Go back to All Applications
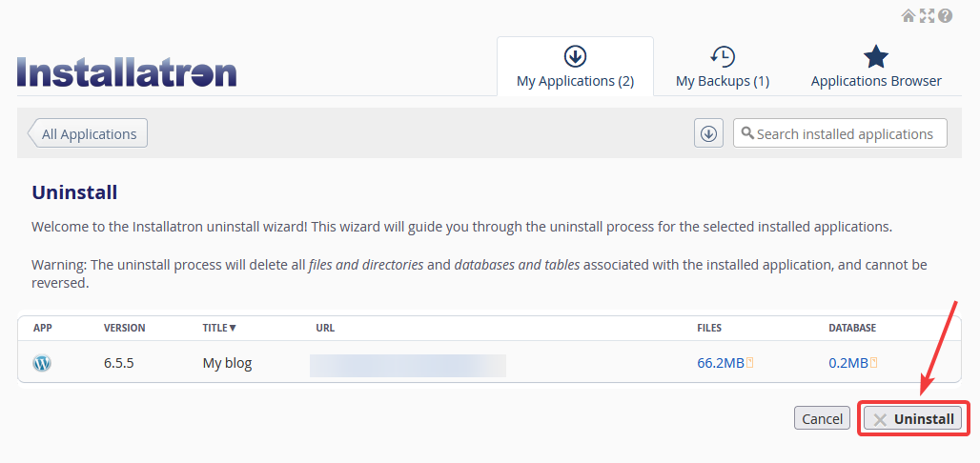 pyautogui.click(x=88, y=133)
